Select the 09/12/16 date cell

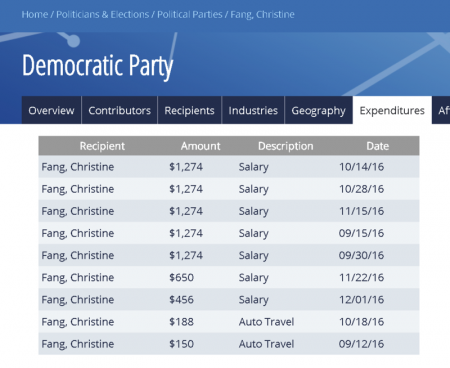pos(361,344)
